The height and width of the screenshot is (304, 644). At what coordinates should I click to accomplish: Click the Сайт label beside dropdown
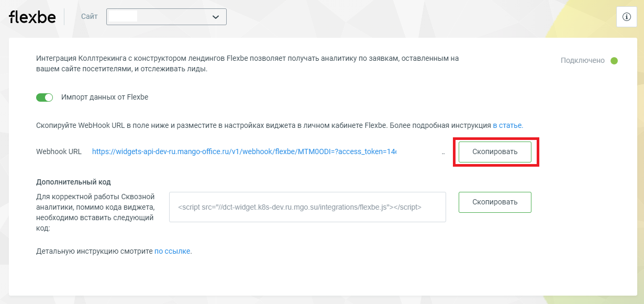89,17
